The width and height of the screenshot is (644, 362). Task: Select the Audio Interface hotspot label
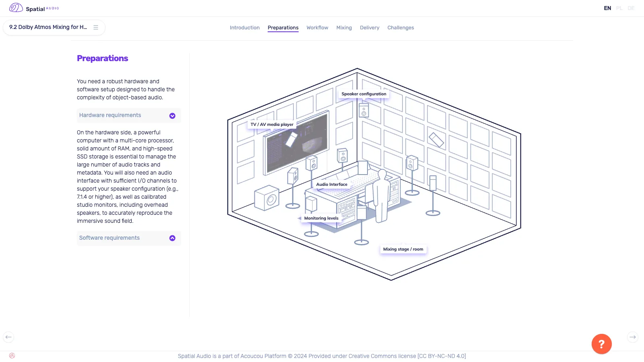(x=332, y=185)
